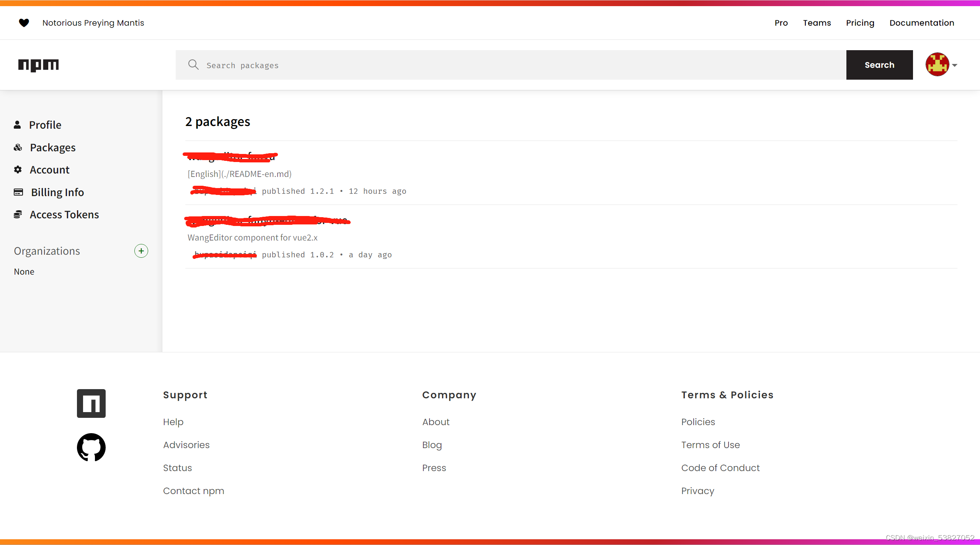Add organization with green plus button
980x545 pixels.
[141, 251]
